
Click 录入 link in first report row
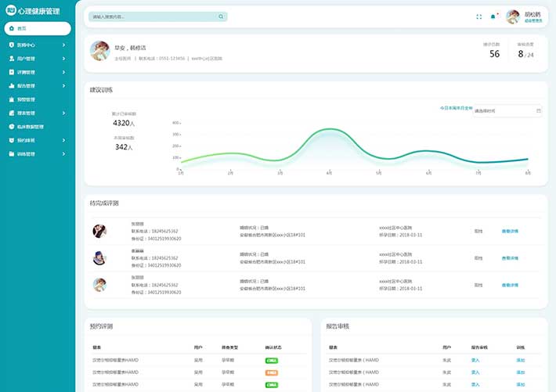click(x=475, y=360)
